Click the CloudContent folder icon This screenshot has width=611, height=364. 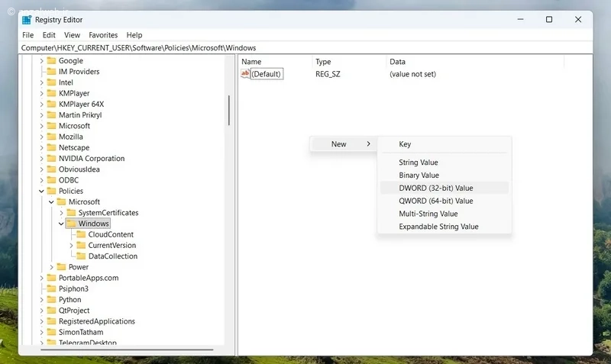[81, 235]
